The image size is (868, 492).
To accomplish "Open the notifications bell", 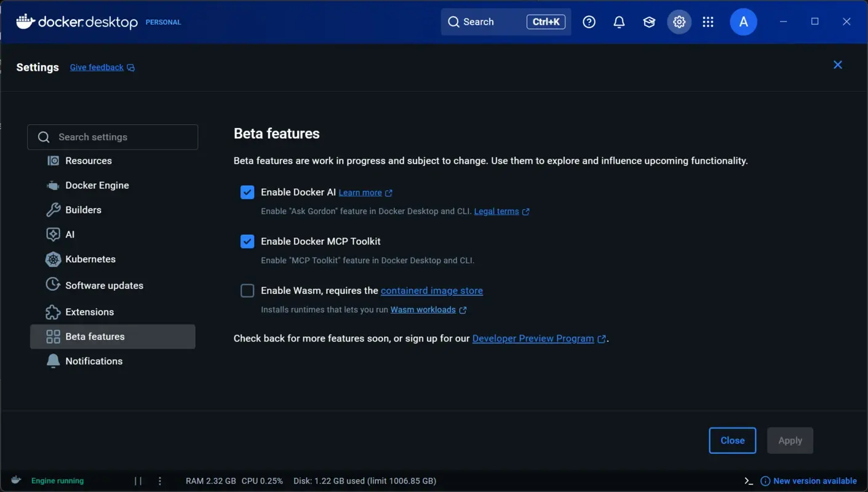I will point(619,22).
